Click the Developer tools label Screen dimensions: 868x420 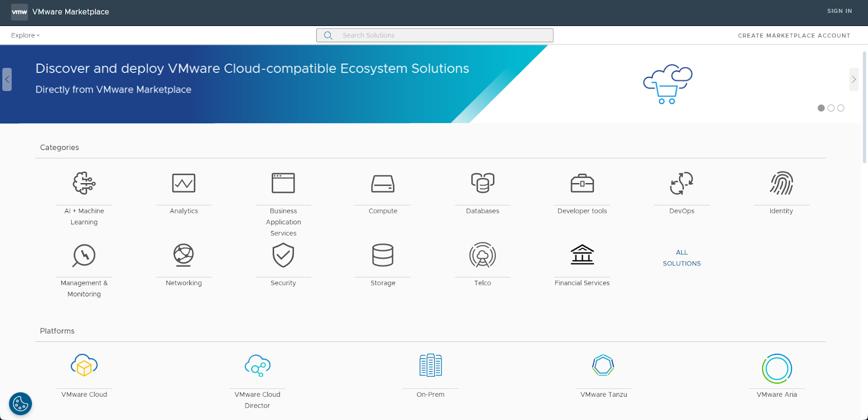(x=582, y=211)
